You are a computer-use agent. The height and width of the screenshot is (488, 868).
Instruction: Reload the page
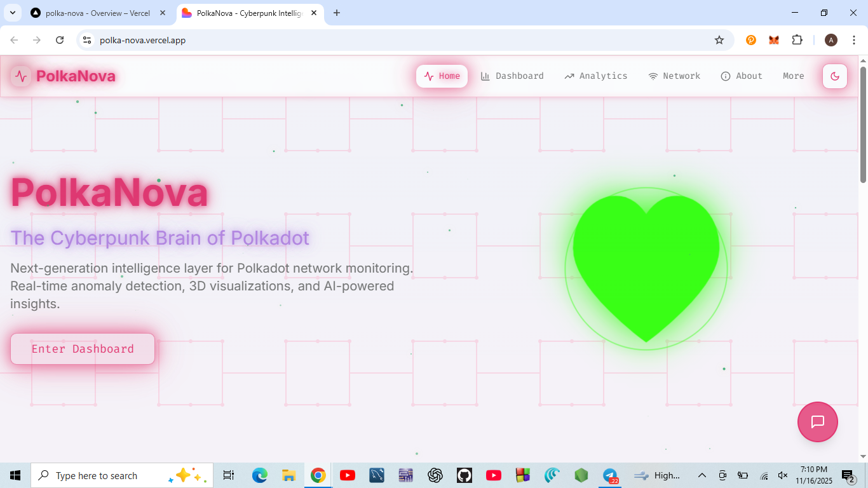coord(60,40)
